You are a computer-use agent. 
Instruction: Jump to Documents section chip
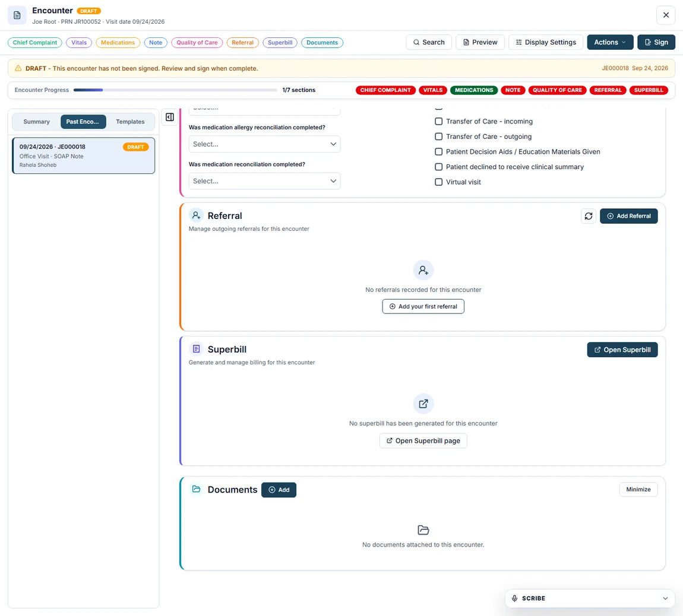coord(322,43)
